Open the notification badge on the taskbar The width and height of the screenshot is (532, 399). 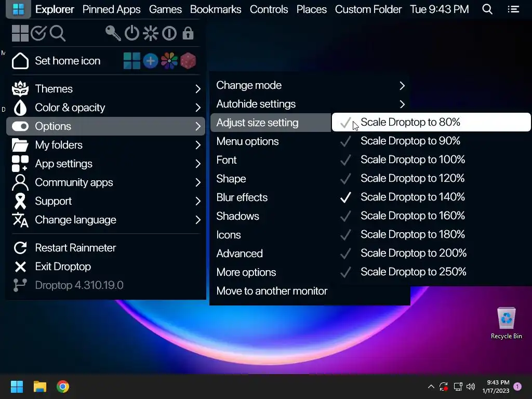click(x=517, y=387)
